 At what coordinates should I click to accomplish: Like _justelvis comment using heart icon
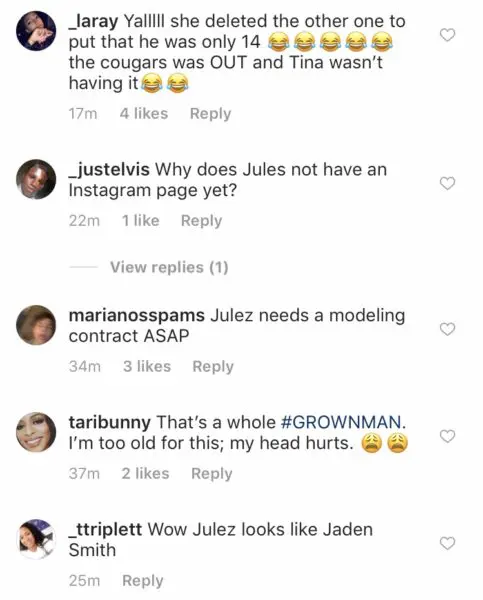(447, 183)
